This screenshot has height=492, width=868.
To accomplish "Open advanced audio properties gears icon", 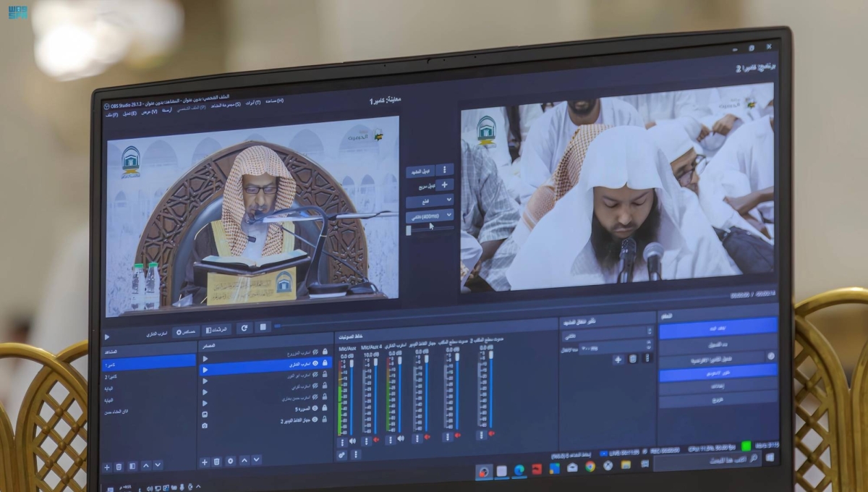I will 341,454.
